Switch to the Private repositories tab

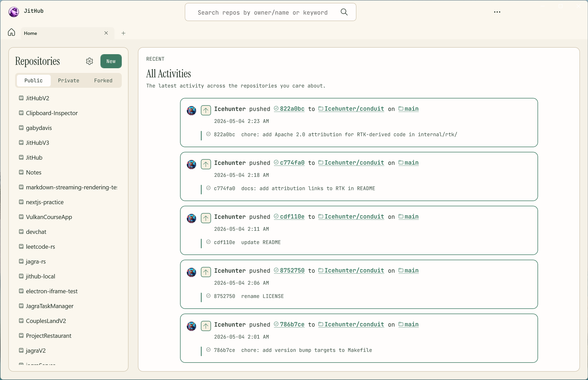tap(68, 80)
